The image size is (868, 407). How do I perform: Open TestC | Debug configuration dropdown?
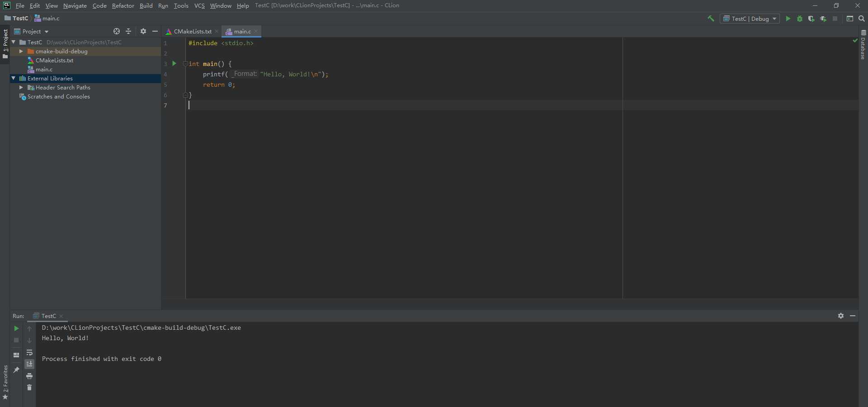click(x=750, y=19)
